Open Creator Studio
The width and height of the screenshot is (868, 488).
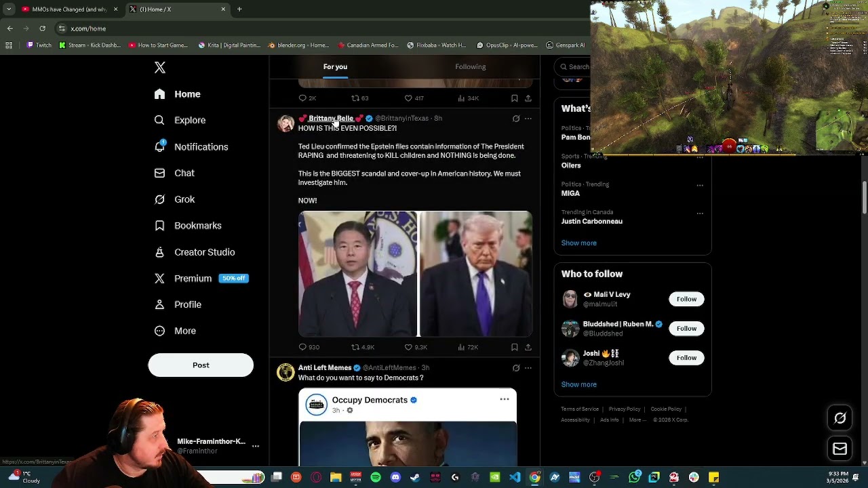pos(195,252)
